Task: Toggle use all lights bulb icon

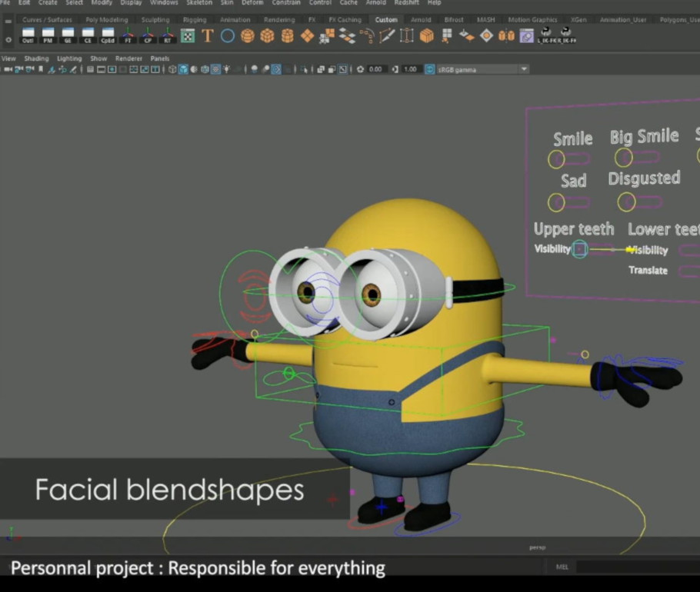Action: (x=227, y=69)
